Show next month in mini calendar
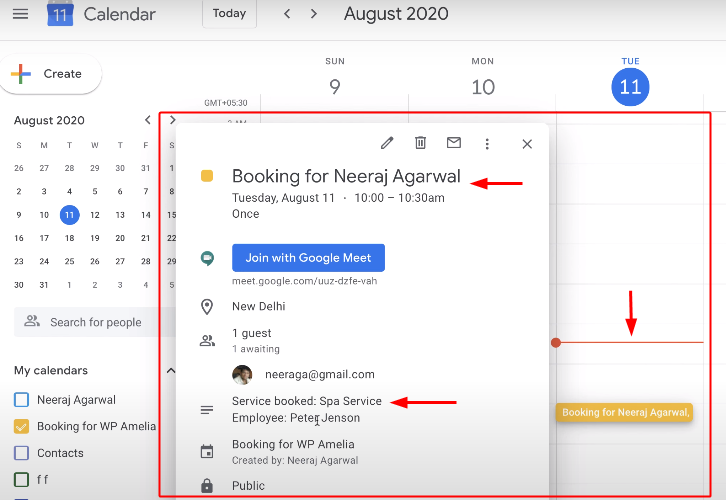726x500 pixels. tap(172, 120)
